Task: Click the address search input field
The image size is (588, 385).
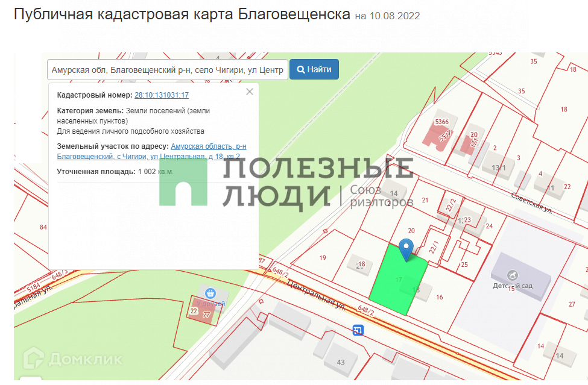Action: coord(168,70)
